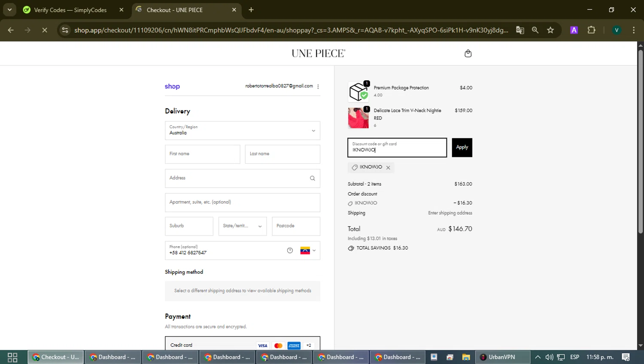Click the Discount code or gift card field

click(x=397, y=147)
